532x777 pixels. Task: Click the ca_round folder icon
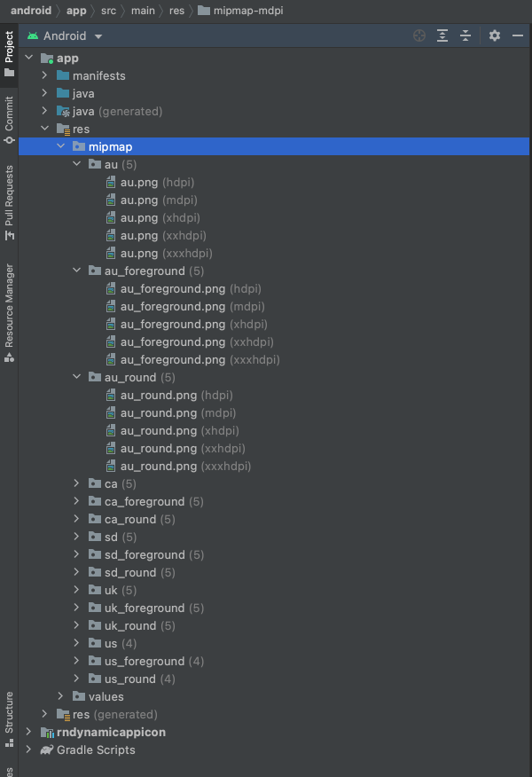(x=95, y=519)
